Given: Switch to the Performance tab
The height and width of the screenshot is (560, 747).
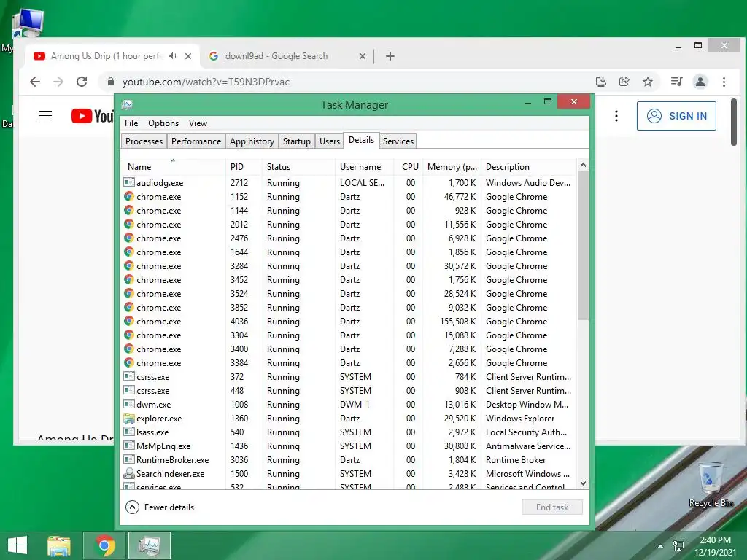Looking at the screenshot, I should coord(196,141).
